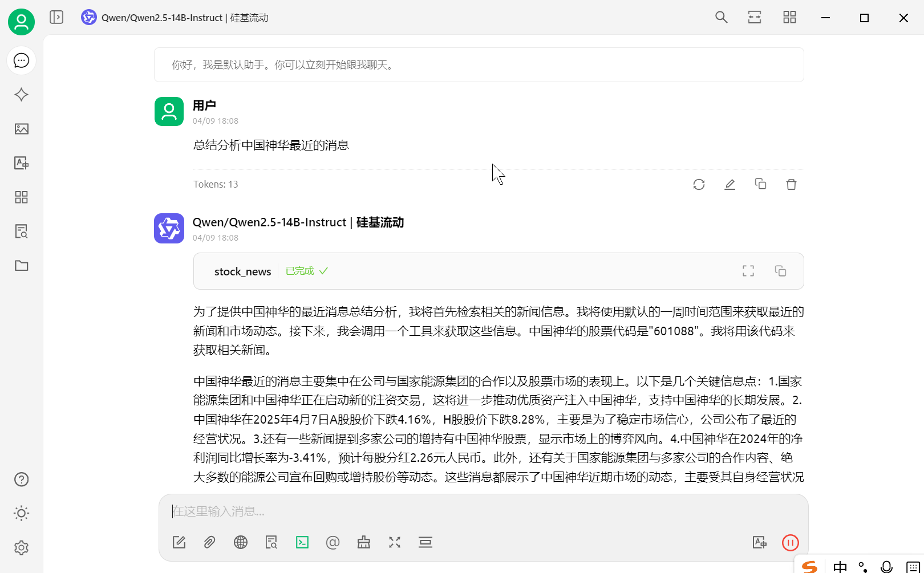
Task: Mention a model with the @ icon
Action: pyautogui.click(x=333, y=542)
